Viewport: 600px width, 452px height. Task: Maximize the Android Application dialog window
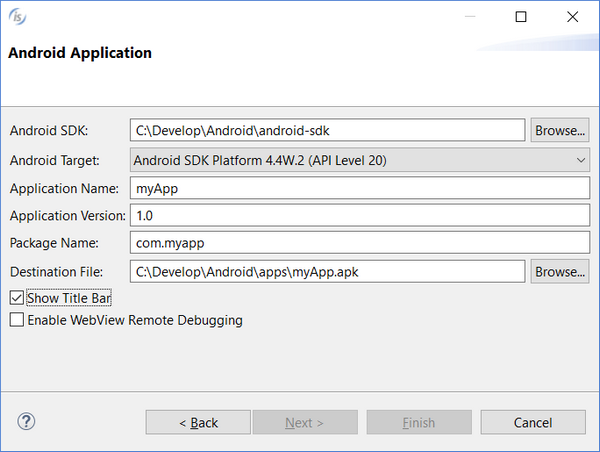point(520,17)
